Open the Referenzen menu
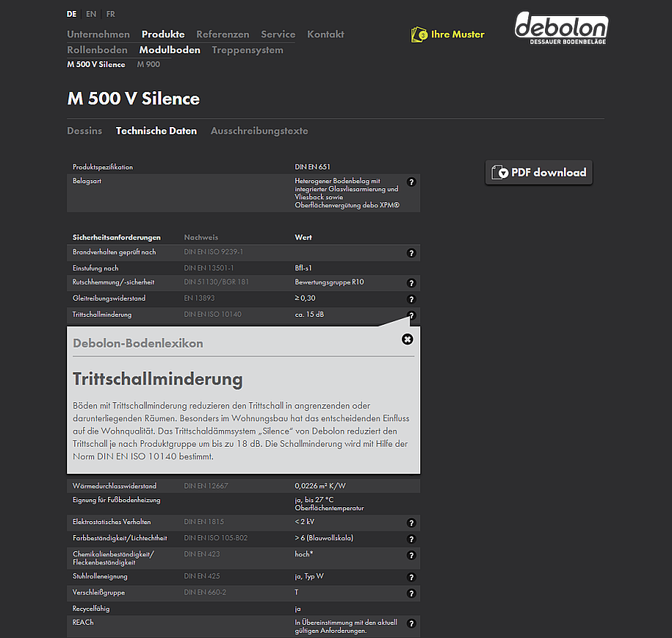This screenshot has height=638, width=672. [x=223, y=34]
